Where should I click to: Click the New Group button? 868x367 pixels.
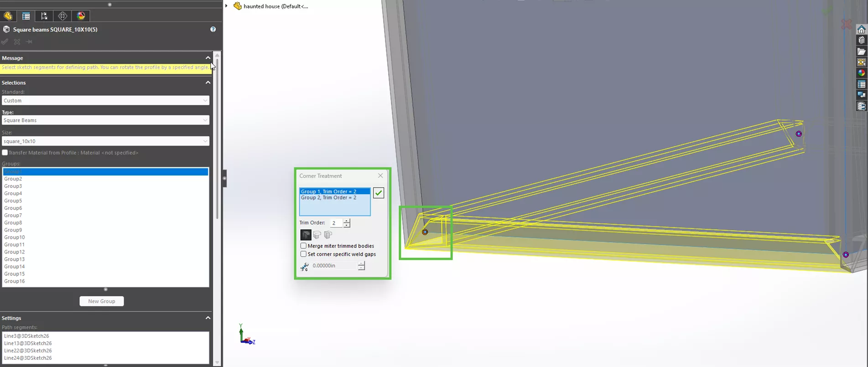(101, 301)
